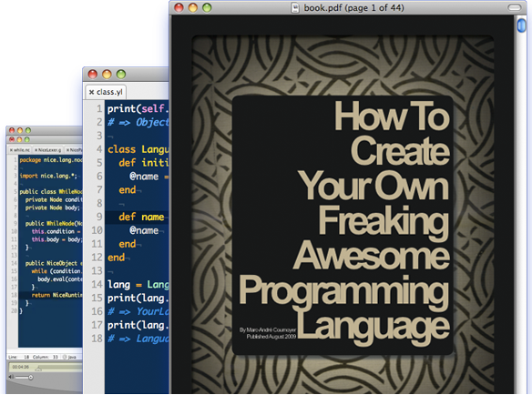Click the 00:04:36 elapsed time display

click(x=21, y=367)
